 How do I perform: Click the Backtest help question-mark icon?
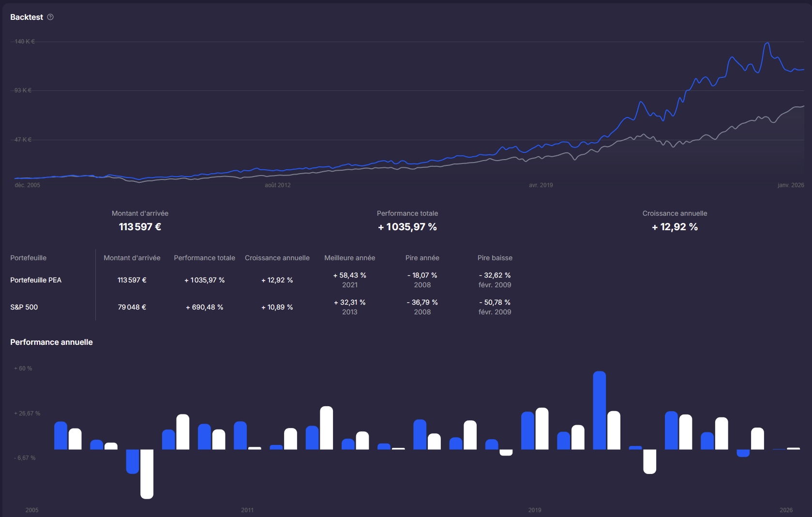click(50, 17)
